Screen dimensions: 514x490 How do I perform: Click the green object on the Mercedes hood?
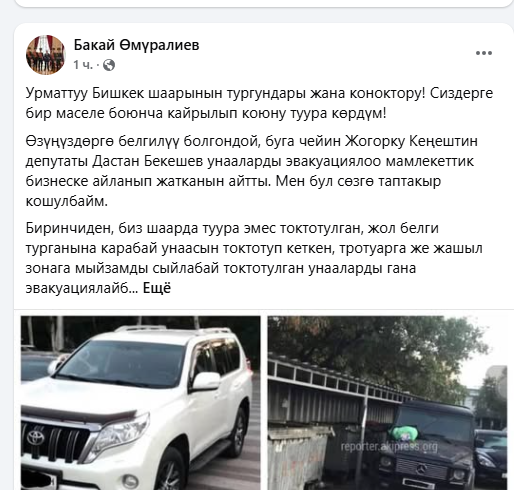pos(403,434)
